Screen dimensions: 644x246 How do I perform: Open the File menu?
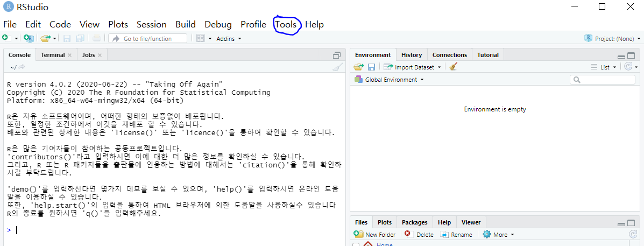pyautogui.click(x=10, y=25)
